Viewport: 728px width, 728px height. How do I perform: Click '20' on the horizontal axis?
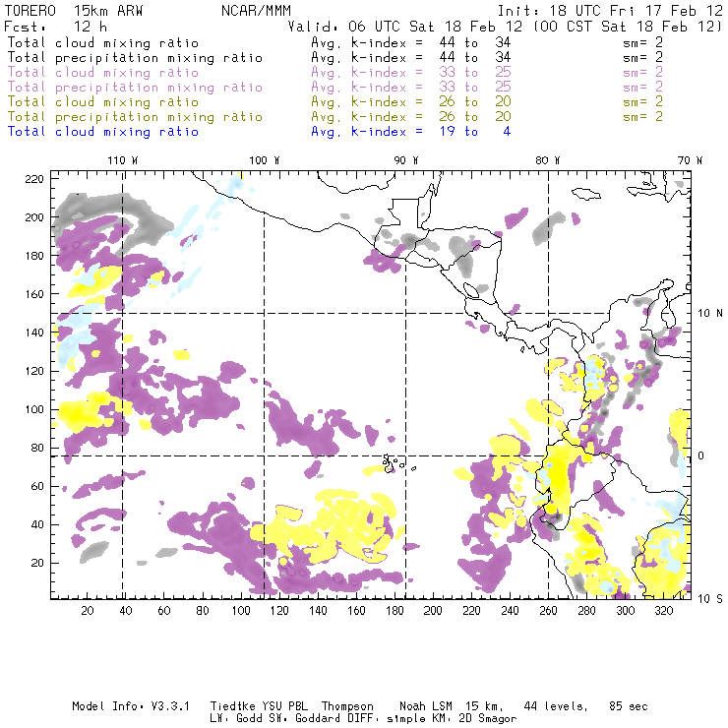[x=88, y=611]
